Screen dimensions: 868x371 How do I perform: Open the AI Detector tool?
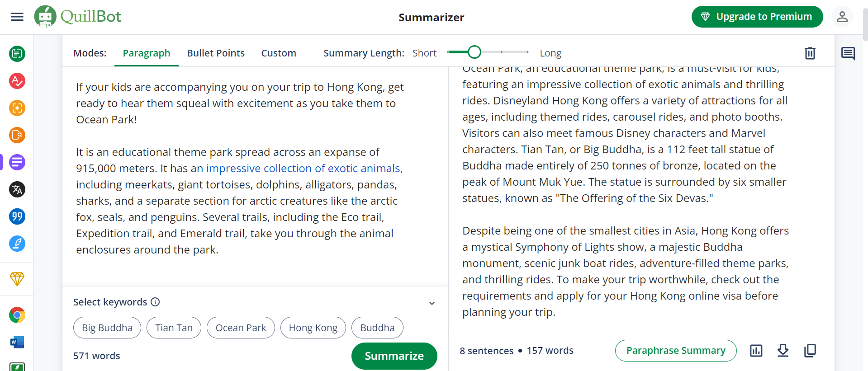[17, 108]
